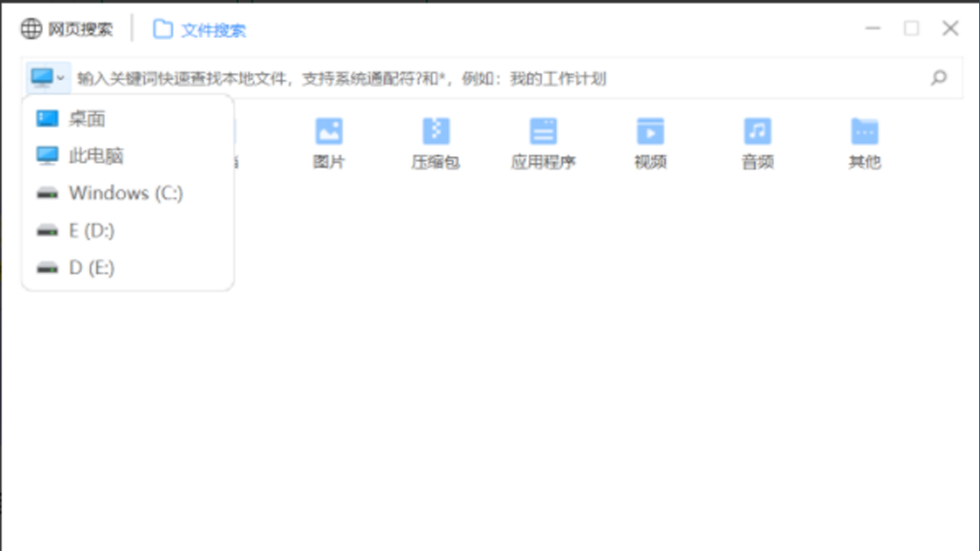Switch to the 文件搜索 tab
This screenshot has width=980, height=551.
pyautogui.click(x=214, y=31)
